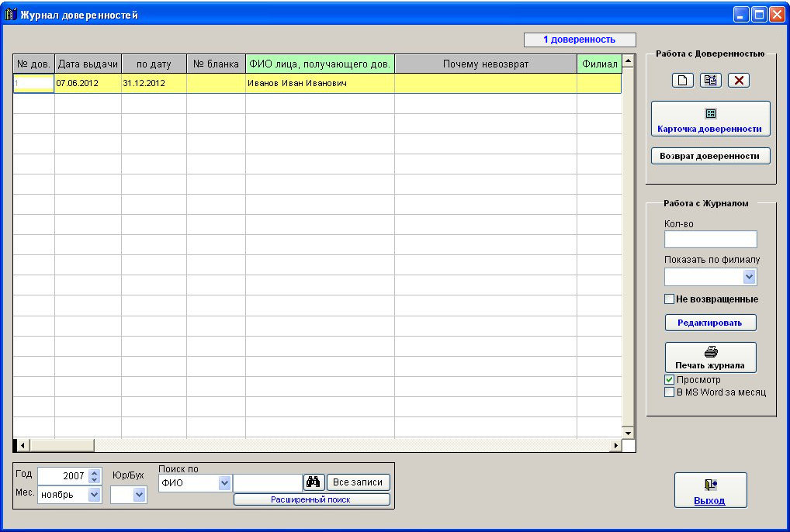Click the Кол-во input field

click(x=710, y=240)
